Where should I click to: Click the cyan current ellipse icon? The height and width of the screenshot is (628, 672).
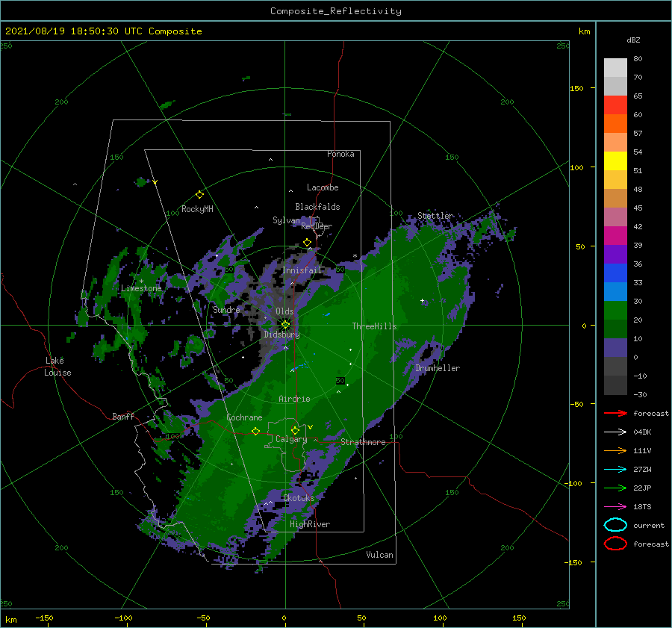(x=615, y=525)
